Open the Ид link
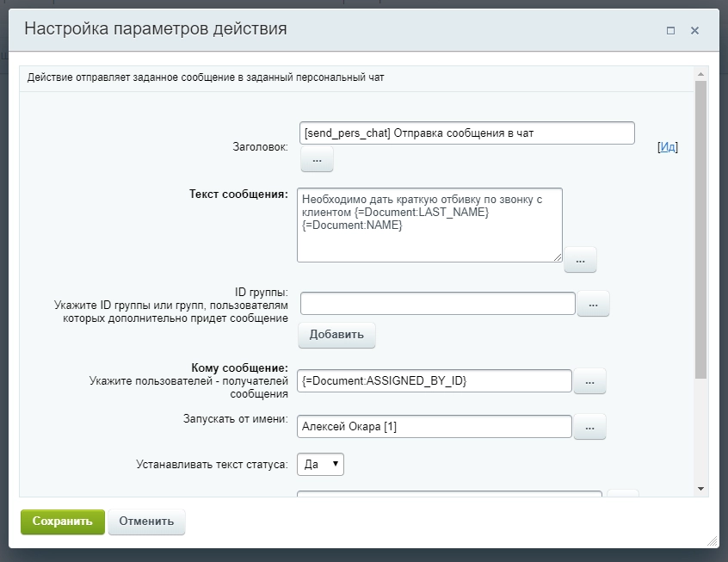 (667, 147)
